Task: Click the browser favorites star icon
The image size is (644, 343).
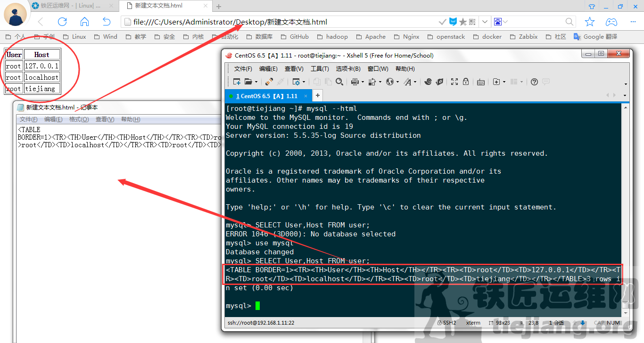Action: (590, 22)
